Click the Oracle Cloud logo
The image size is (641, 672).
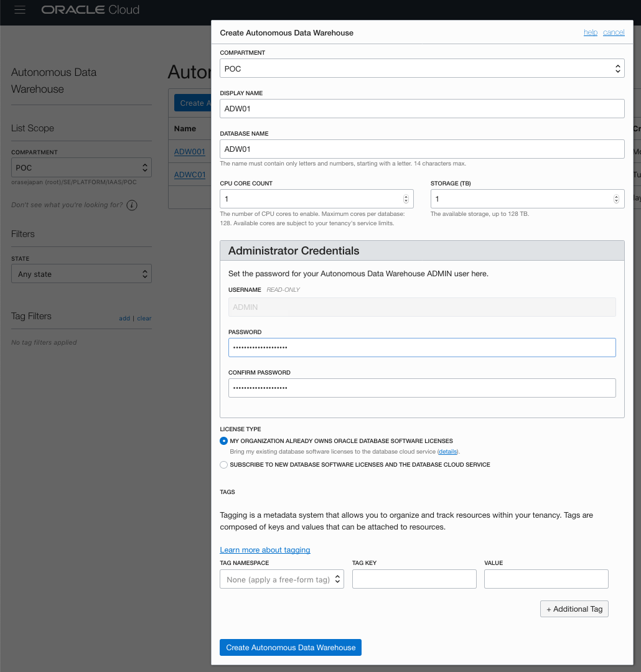(x=90, y=10)
